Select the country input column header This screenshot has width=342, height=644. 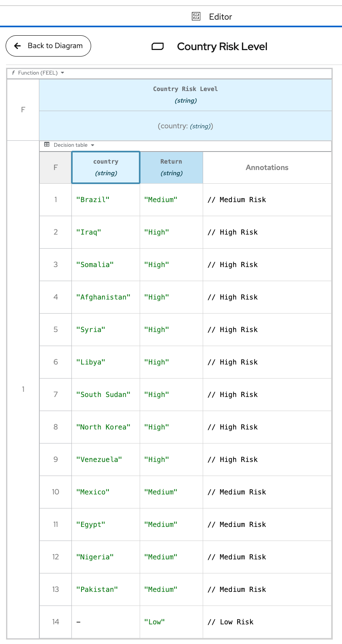coord(106,168)
